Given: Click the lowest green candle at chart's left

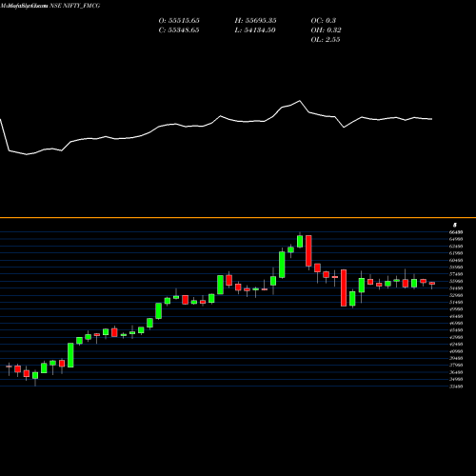Looking at the screenshot, I should (35, 375).
